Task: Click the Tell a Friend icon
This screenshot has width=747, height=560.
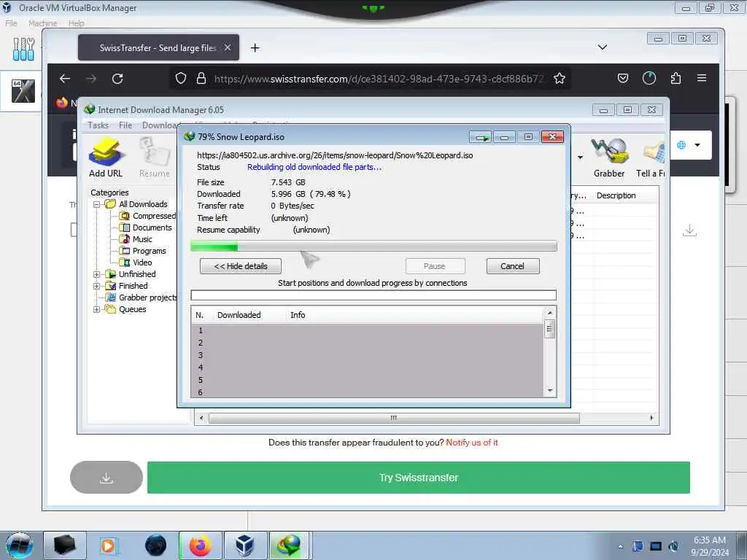Action: 651,157
